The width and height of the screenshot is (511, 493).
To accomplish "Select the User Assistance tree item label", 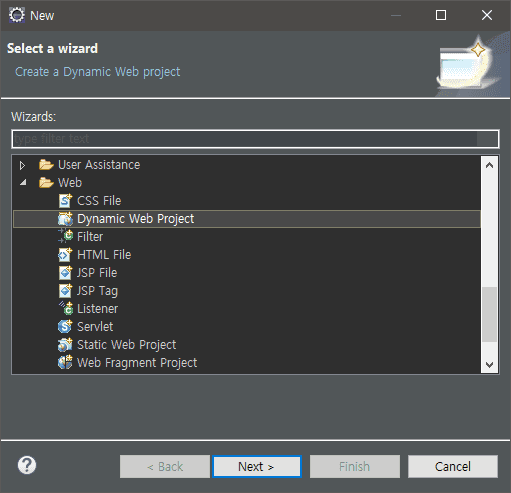I will (99, 165).
